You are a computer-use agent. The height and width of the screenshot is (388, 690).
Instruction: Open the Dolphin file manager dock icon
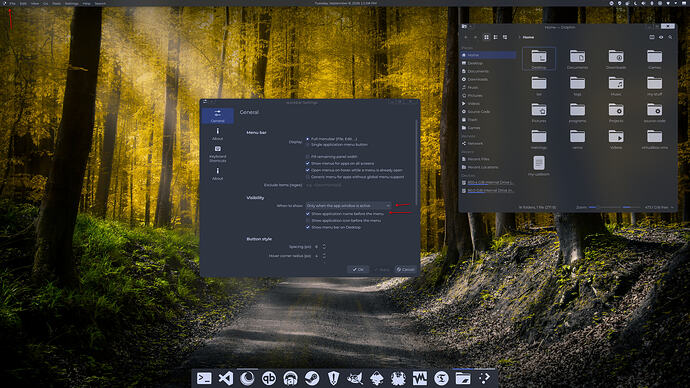coord(463,378)
